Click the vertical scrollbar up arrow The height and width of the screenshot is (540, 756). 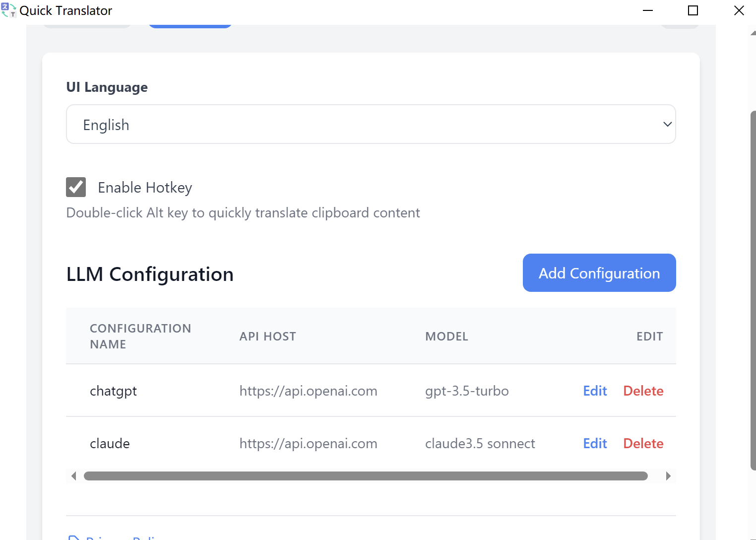point(753,33)
